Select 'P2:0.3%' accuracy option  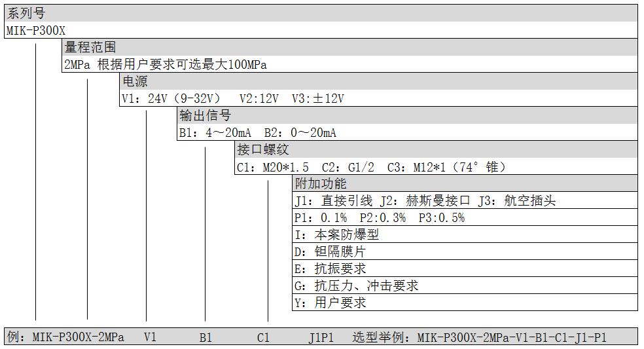[383, 218]
